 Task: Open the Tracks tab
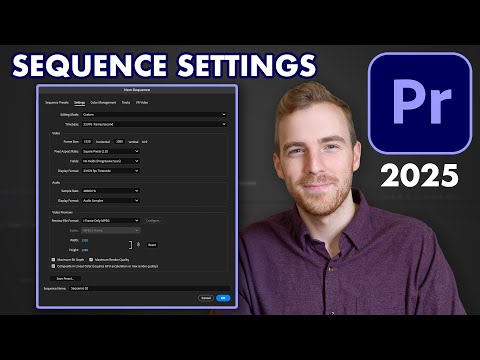click(126, 103)
